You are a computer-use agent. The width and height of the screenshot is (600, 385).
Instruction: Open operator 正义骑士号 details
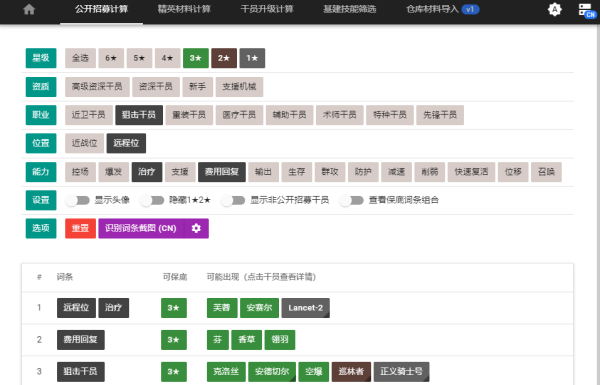pos(401,372)
